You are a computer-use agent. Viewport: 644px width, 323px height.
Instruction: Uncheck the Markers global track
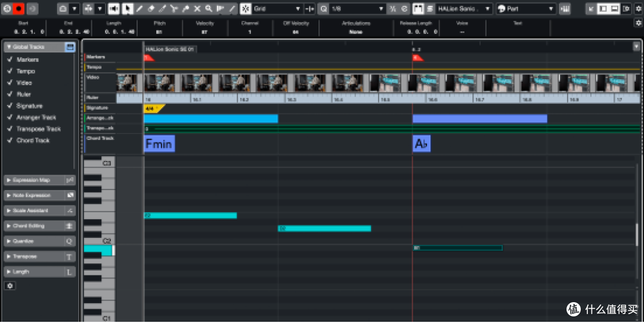click(10, 60)
